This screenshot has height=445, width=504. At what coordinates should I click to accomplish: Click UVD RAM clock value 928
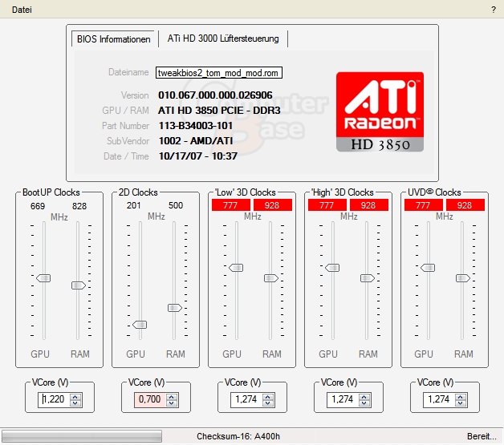point(465,204)
